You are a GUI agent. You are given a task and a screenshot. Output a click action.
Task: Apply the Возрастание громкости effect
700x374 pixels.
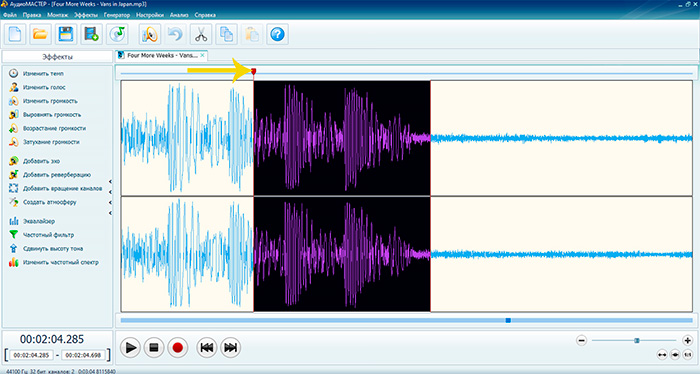pos(47,129)
